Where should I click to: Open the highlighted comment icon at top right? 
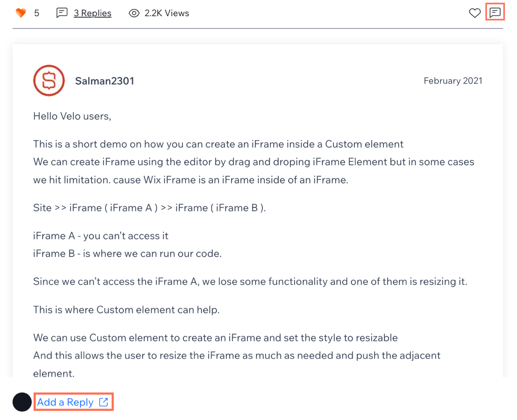tap(495, 12)
